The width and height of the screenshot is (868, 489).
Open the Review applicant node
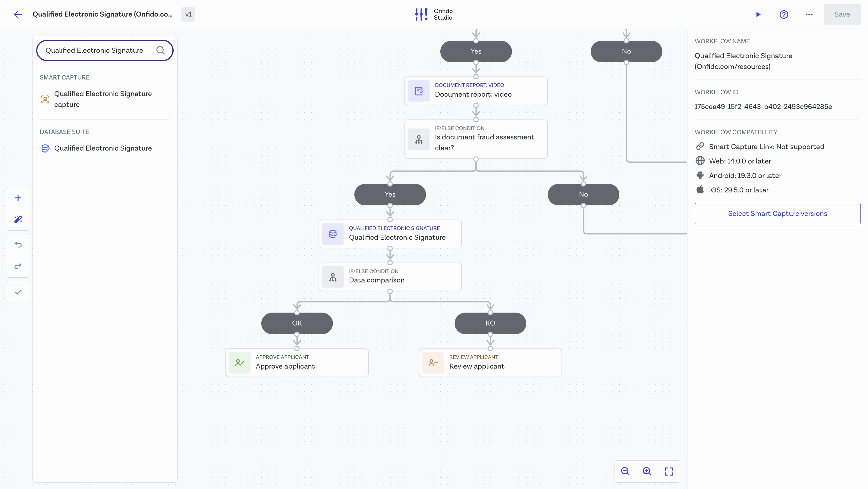[490, 363]
